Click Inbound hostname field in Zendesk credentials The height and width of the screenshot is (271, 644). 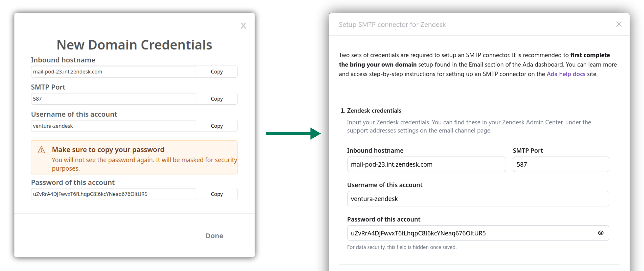(x=426, y=164)
